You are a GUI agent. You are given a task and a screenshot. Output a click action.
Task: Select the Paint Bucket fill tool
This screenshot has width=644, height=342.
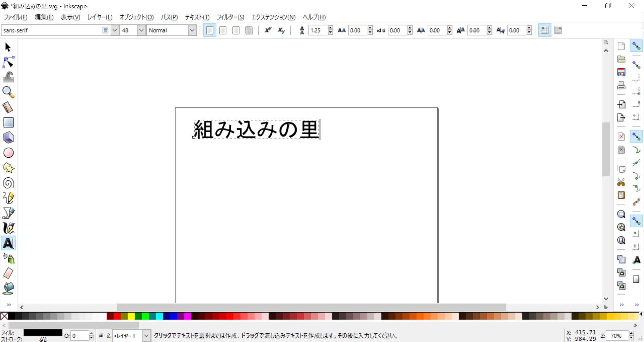[x=8, y=288]
